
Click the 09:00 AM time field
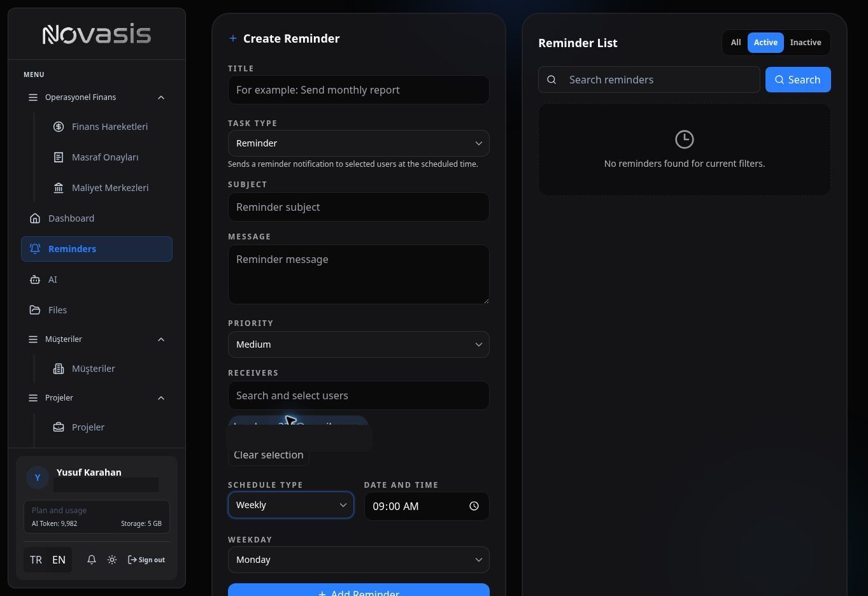point(427,506)
